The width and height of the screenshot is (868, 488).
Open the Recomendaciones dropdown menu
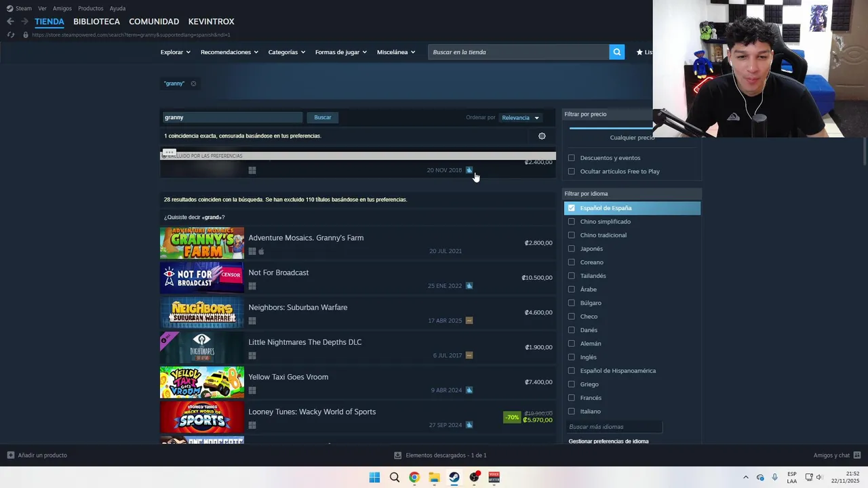click(x=229, y=52)
